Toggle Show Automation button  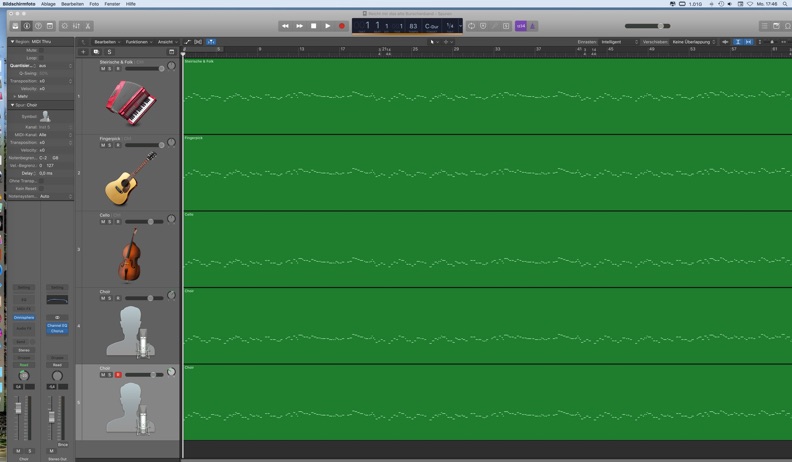[187, 42]
